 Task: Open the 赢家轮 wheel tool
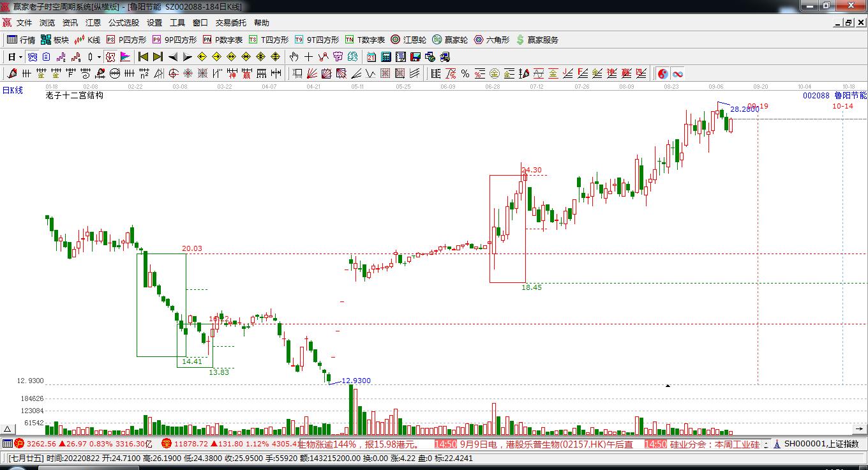pyautogui.click(x=450, y=40)
